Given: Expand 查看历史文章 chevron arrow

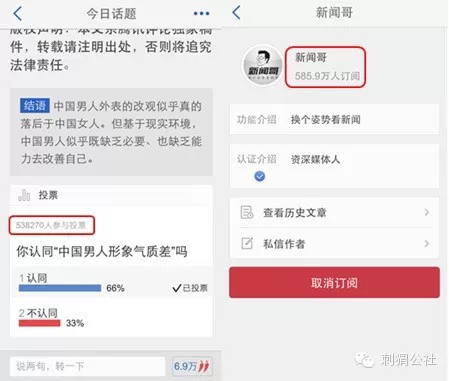Looking at the screenshot, I should [427, 212].
